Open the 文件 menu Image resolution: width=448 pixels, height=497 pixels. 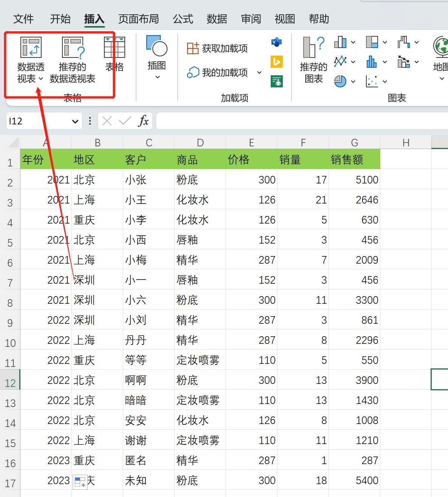click(23, 19)
